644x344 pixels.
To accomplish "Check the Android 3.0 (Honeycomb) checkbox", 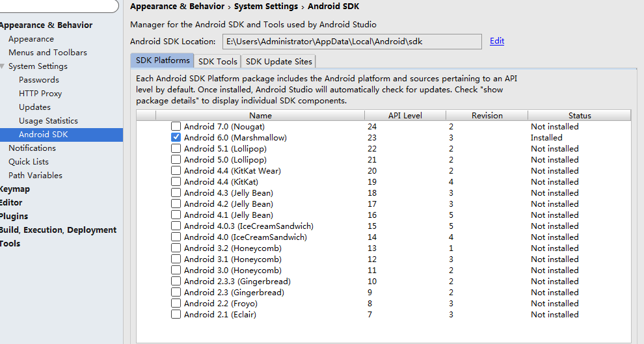I will 176,271.
